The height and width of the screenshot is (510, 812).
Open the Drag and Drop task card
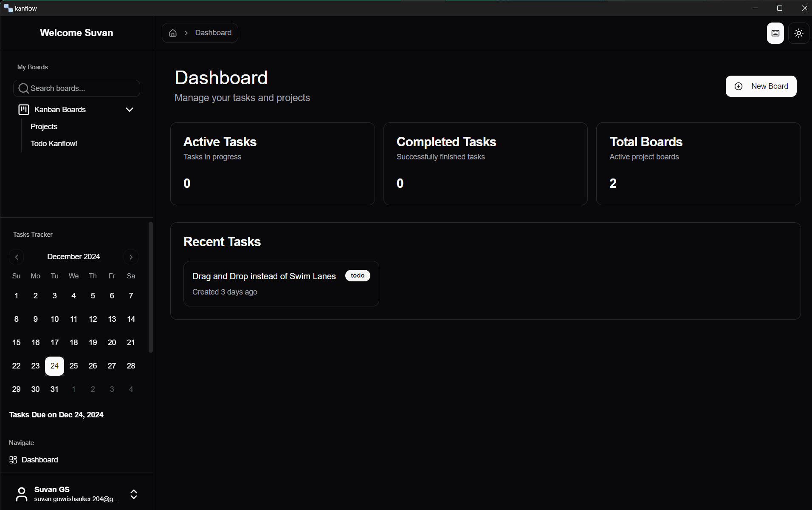281,283
